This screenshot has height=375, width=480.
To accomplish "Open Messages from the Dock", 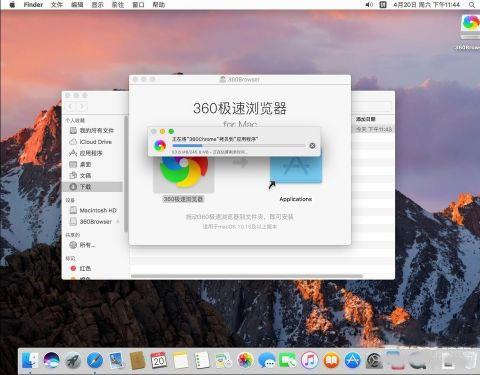I will [267, 361].
